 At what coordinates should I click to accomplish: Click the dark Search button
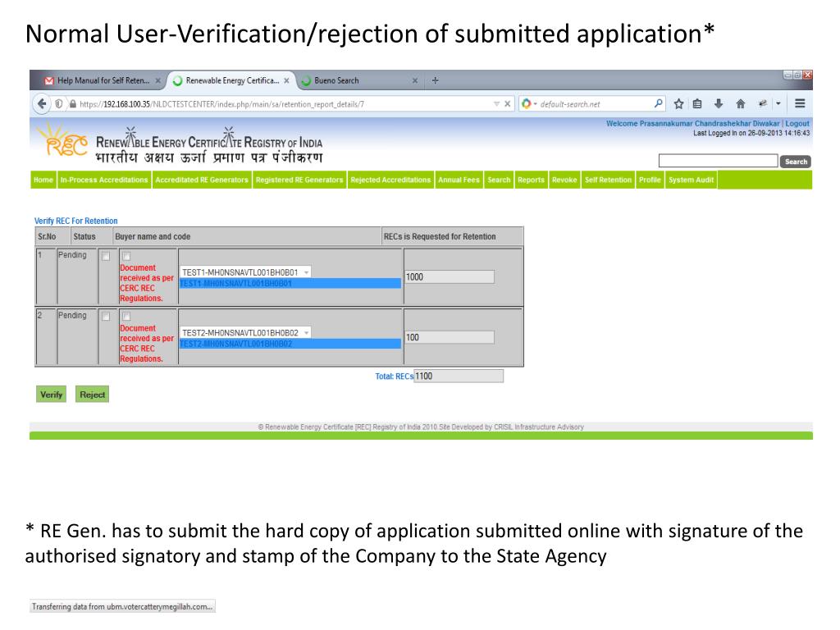(x=796, y=162)
